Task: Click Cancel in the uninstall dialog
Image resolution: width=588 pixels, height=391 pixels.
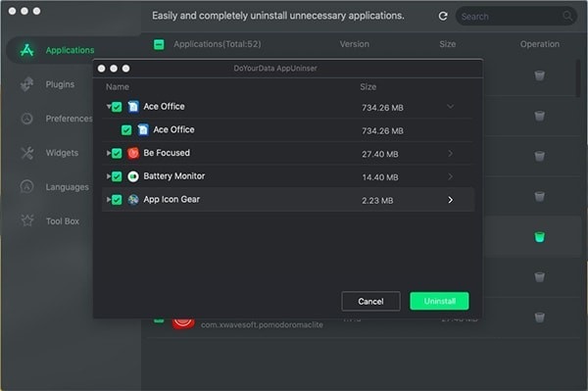Action: point(370,301)
